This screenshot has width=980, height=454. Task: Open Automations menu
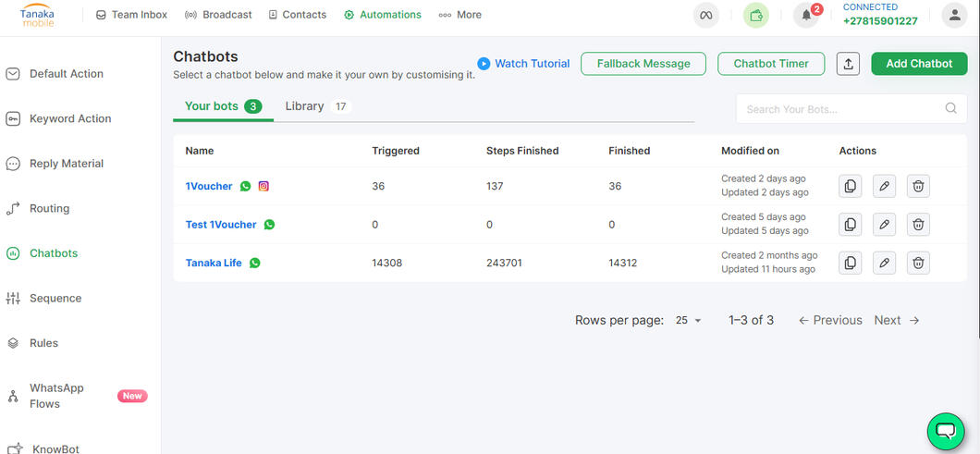pos(383,15)
